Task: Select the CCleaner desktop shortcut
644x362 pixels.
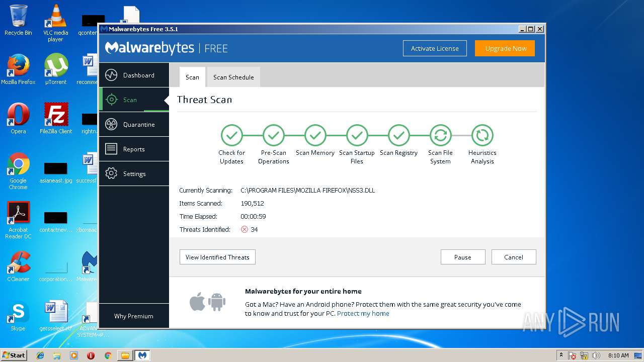Action: pos(18,266)
